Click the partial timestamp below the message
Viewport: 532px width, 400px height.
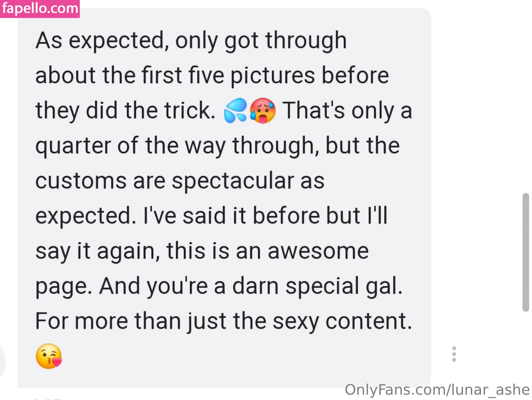click(x=43, y=399)
